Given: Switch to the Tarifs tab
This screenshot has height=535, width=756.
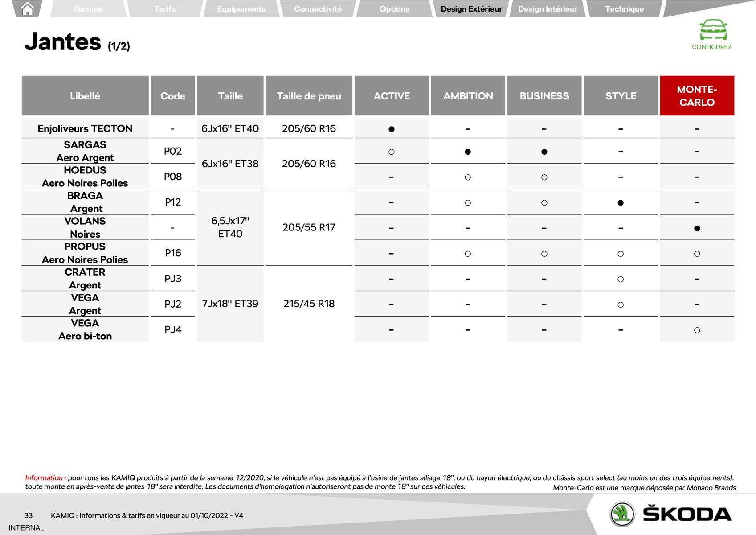Looking at the screenshot, I should click(x=165, y=9).
